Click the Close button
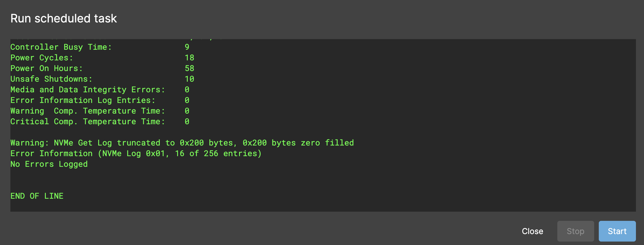644x245 pixels. 533,231
